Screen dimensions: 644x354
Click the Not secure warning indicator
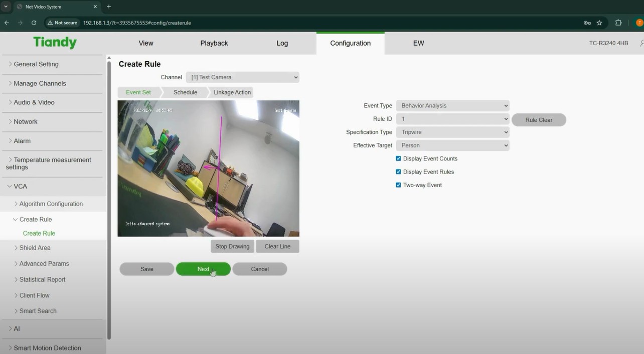pos(62,23)
